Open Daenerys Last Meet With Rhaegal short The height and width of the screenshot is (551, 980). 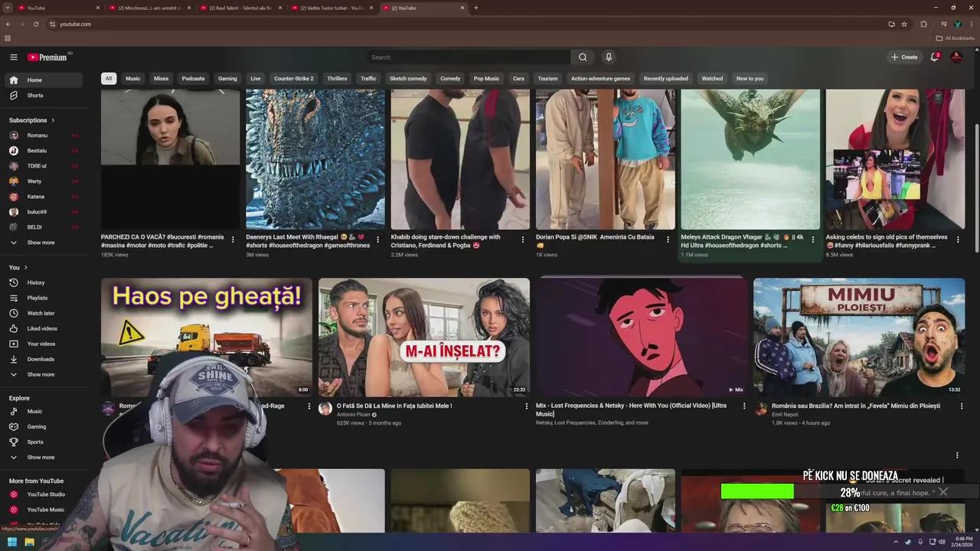tap(315, 159)
